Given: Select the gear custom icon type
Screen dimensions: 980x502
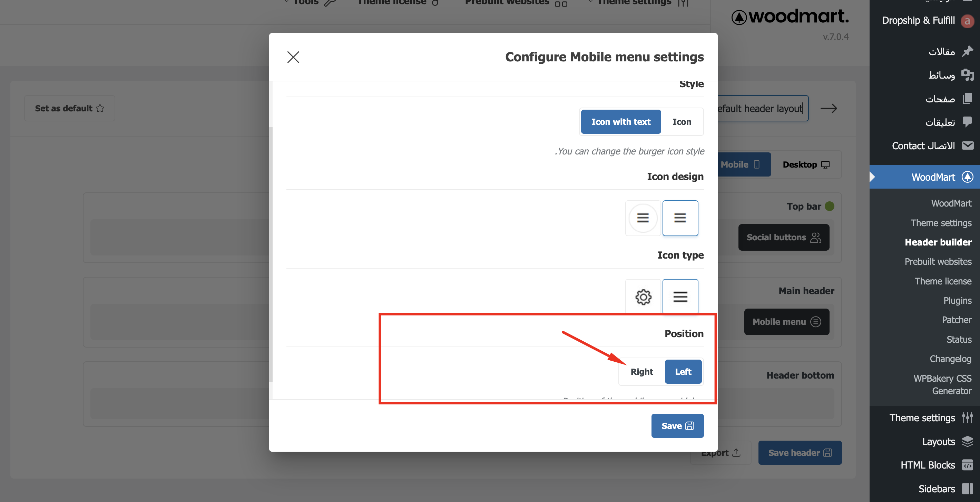Looking at the screenshot, I should [643, 297].
